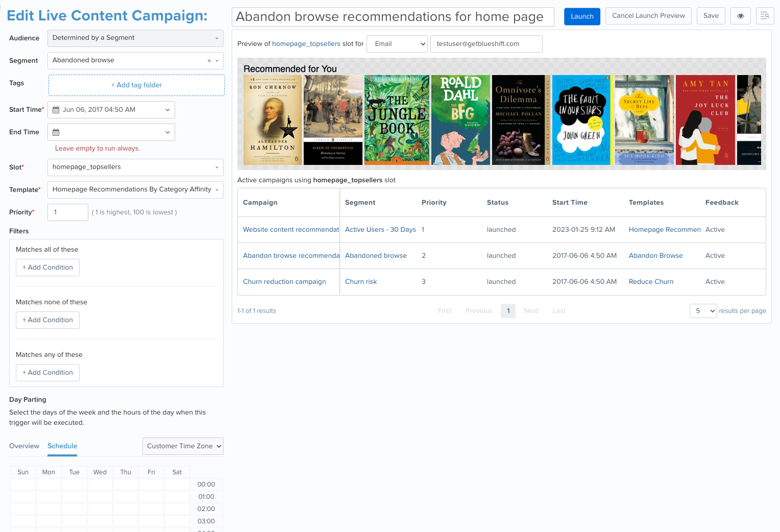Click the Start Time column header
780x532 pixels.
[x=570, y=203]
